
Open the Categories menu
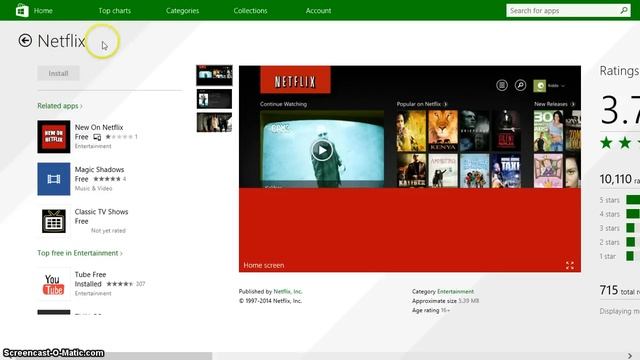182,11
